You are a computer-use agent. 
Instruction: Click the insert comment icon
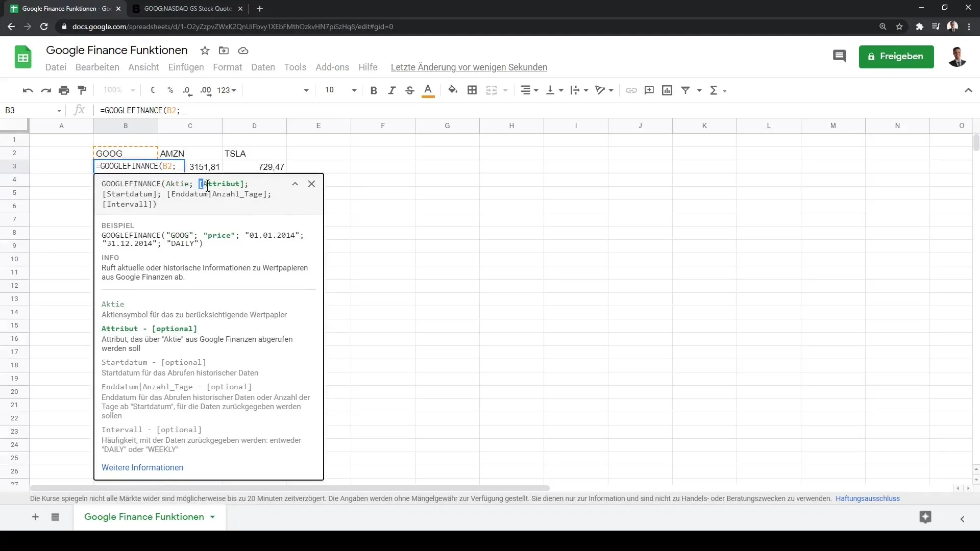pos(649,90)
